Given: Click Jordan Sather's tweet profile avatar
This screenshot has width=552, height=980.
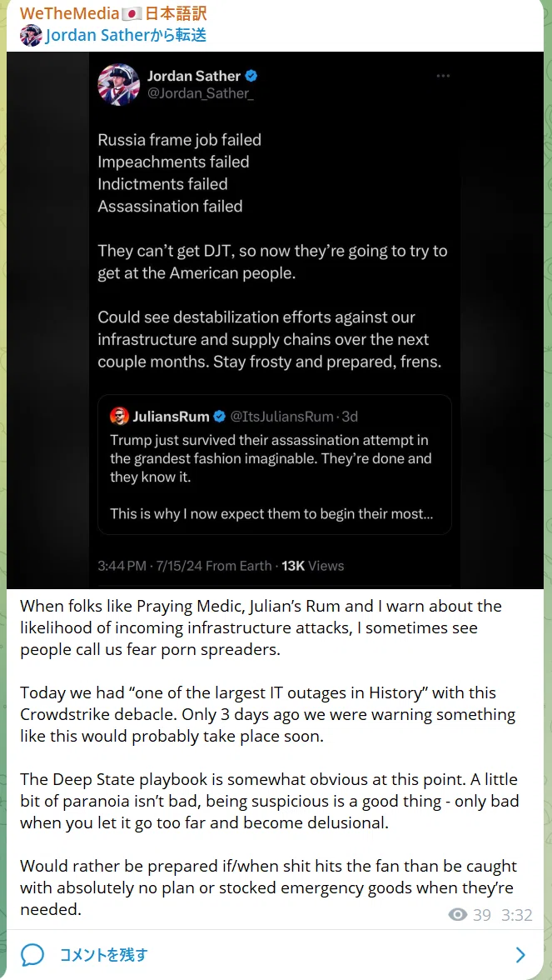Looking at the screenshot, I should pos(118,84).
